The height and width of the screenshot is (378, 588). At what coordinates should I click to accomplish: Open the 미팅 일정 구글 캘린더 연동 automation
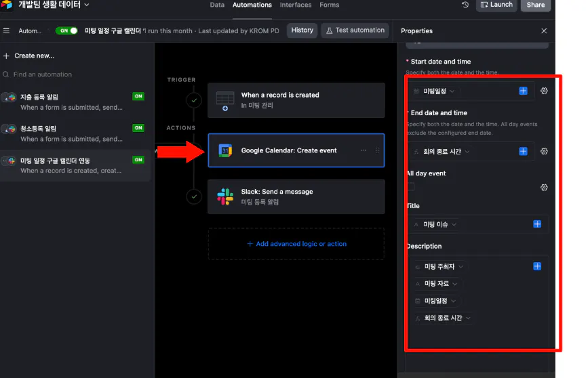pyautogui.click(x=75, y=165)
